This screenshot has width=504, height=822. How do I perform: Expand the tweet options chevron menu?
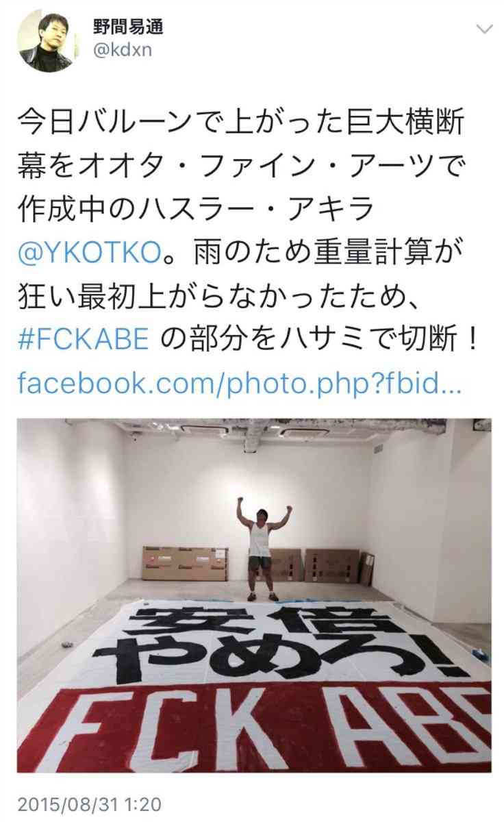[x=484, y=29]
